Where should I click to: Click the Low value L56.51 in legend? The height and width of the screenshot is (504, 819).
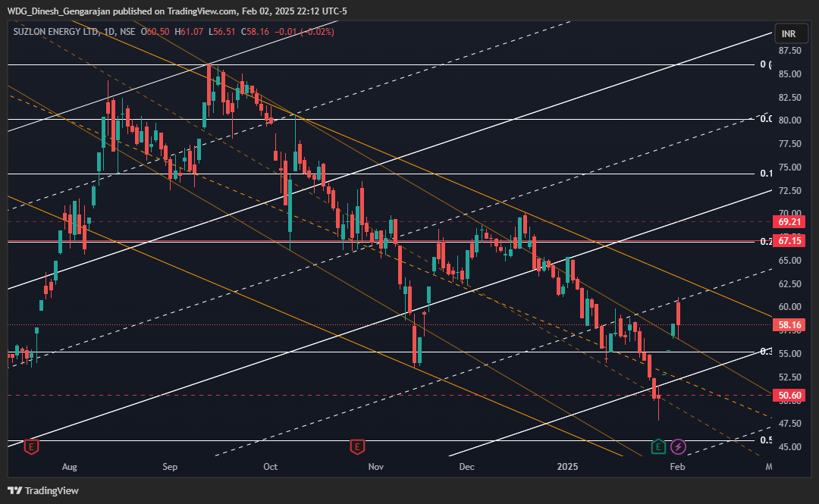221,32
